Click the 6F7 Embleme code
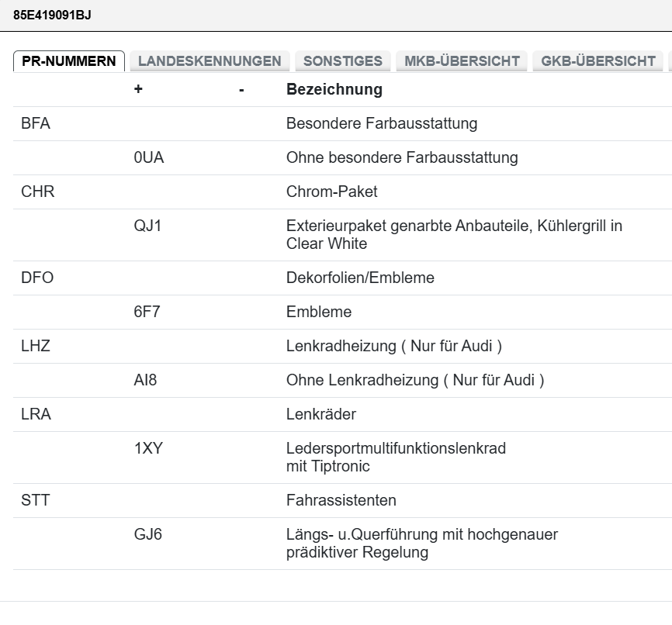672x625 pixels. coord(147,312)
